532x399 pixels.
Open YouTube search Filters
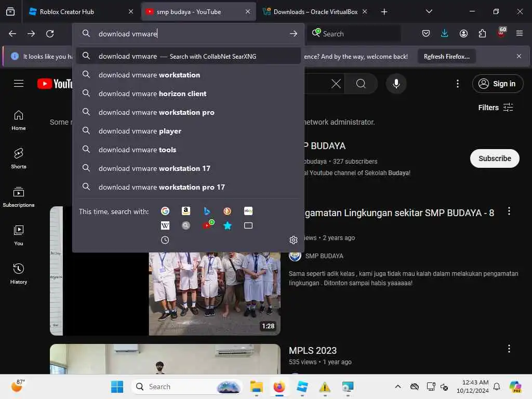coord(495,108)
